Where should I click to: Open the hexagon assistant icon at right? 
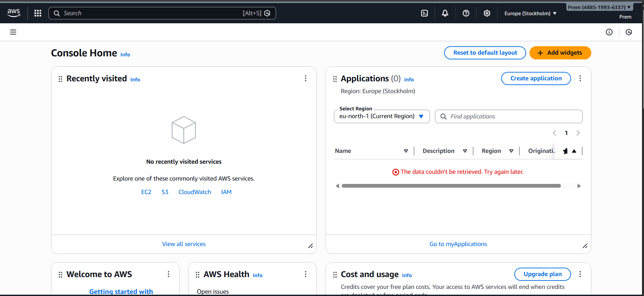(x=629, y=32)
